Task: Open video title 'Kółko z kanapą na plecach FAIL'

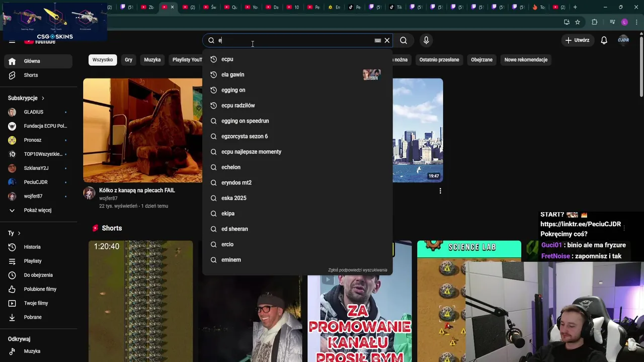Action: coord(137,191)
